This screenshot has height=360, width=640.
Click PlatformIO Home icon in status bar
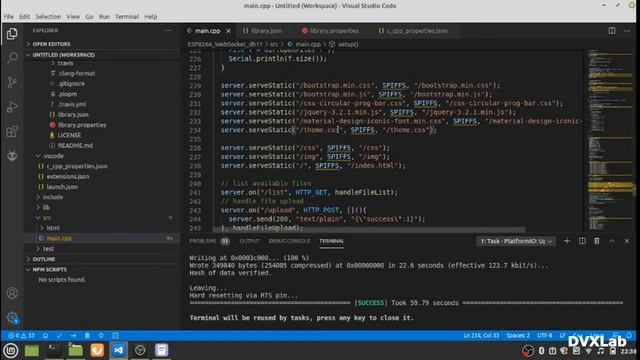point(45,336)
